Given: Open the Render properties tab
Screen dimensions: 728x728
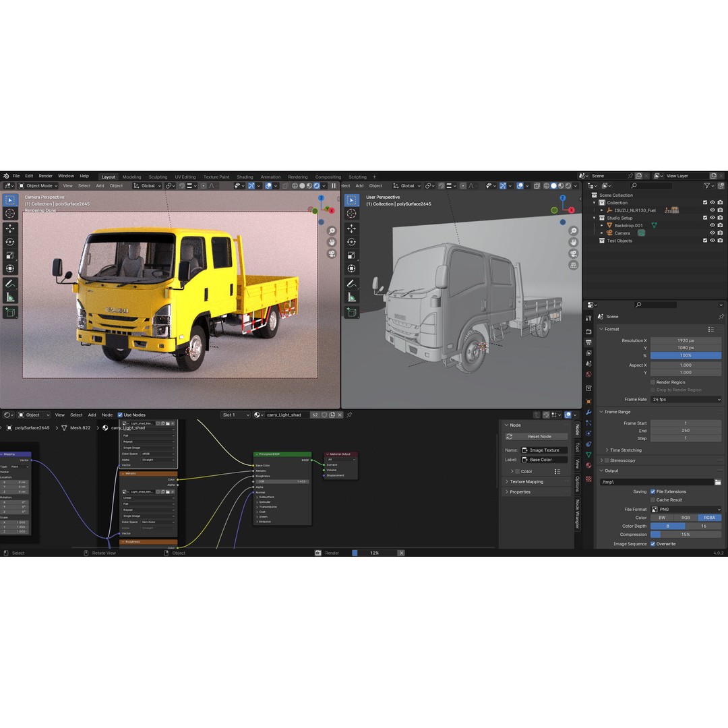Looking at the screenshot, I should point(588,332).
